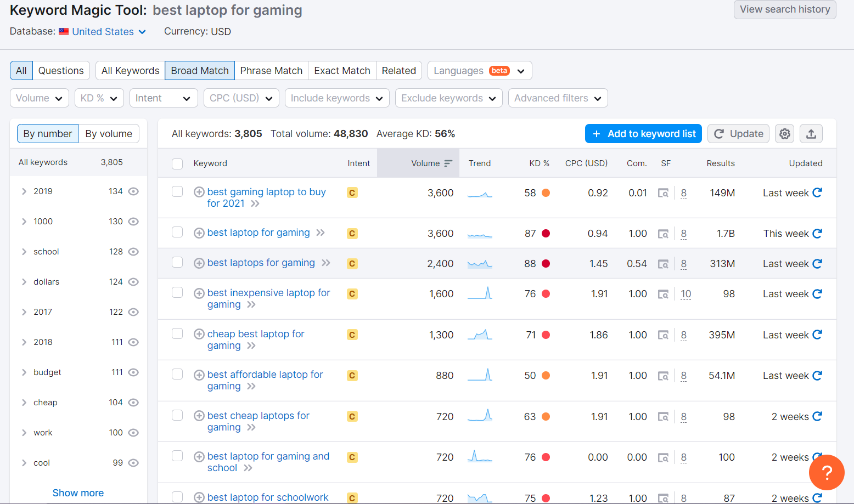Refresh the 'cheap best laptop for gaming' row
The height and width of the screenshot is (504, 854).
tap(817, 335)
